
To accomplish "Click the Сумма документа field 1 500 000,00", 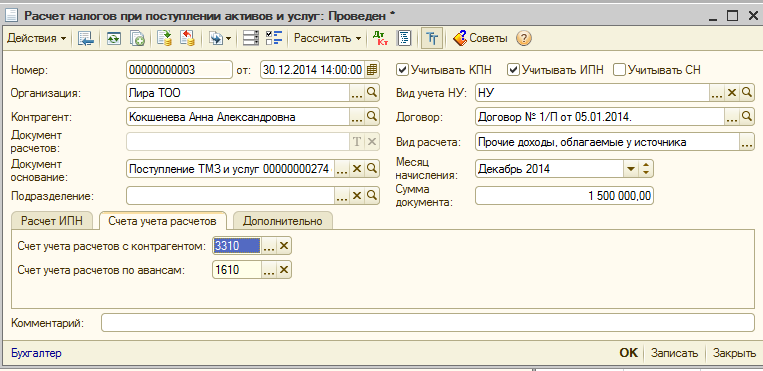I will coord(564,196).
